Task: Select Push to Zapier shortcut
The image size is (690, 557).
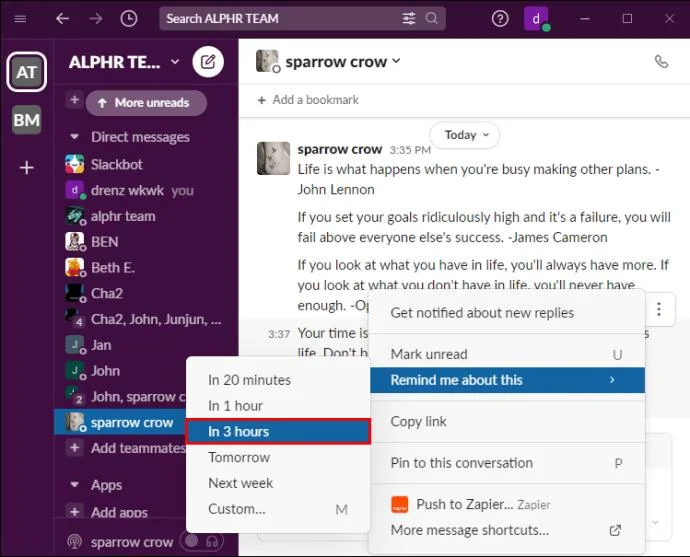Action: point(507,504)
